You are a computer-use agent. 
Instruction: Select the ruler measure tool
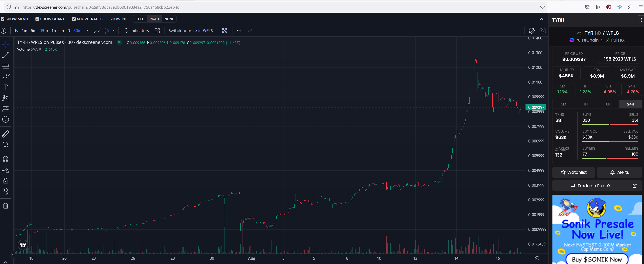[6, 134]
